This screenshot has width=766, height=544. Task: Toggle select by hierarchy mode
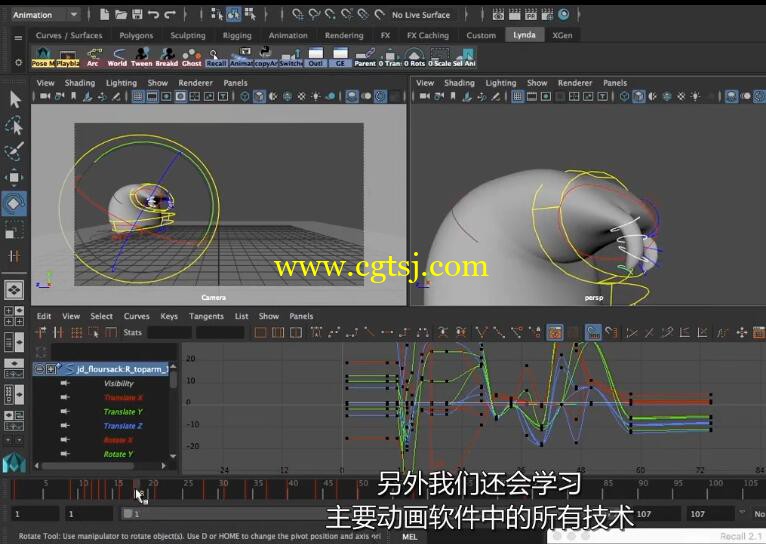tap(216, 15)
